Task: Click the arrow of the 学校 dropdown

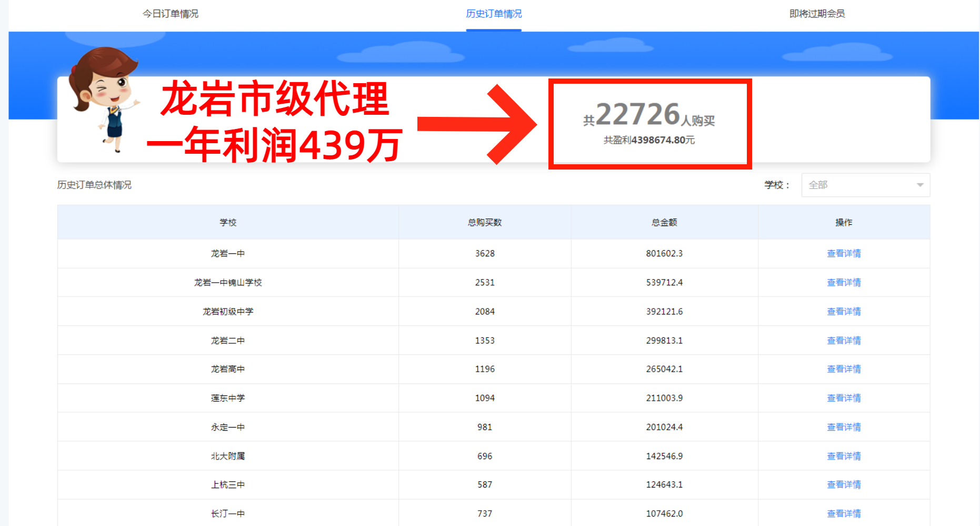Action: pyautogui.click(x=920, y=185)
